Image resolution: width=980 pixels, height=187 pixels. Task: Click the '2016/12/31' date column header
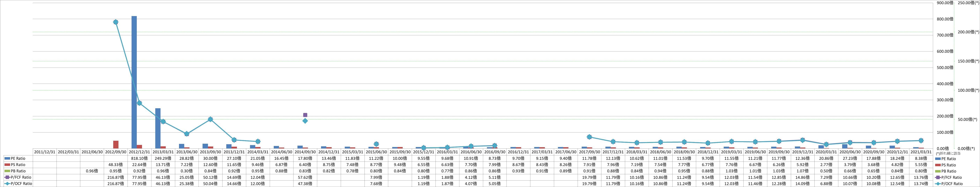[x=518, y=152]
